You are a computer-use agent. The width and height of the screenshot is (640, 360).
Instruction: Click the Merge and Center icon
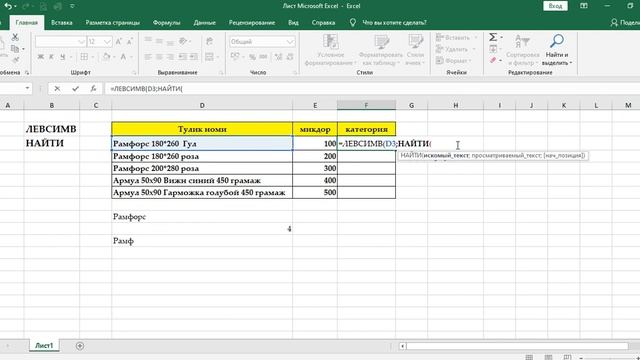click(x=209, y=57)
